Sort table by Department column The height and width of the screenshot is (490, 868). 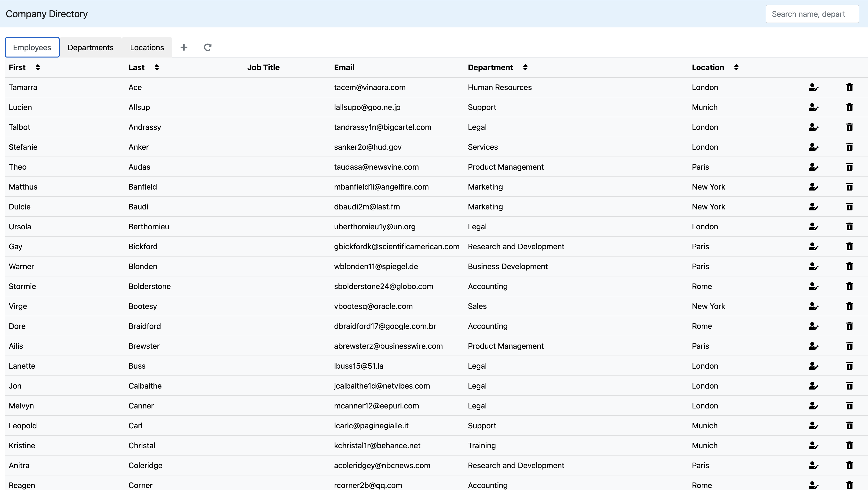click(x=525, y=67)
